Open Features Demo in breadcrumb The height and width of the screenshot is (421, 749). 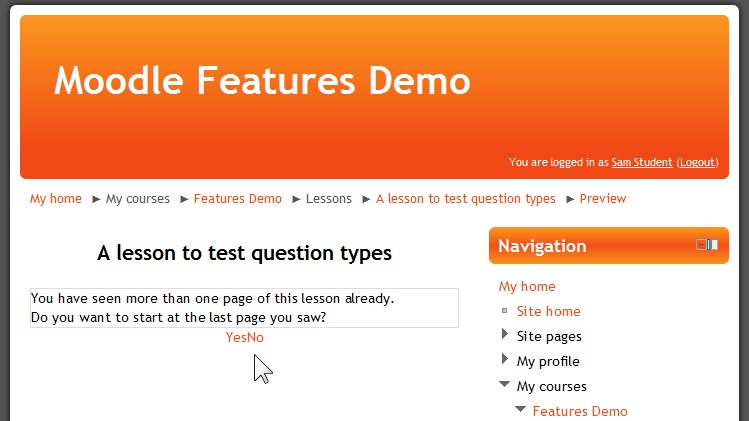tap(237, 199)
